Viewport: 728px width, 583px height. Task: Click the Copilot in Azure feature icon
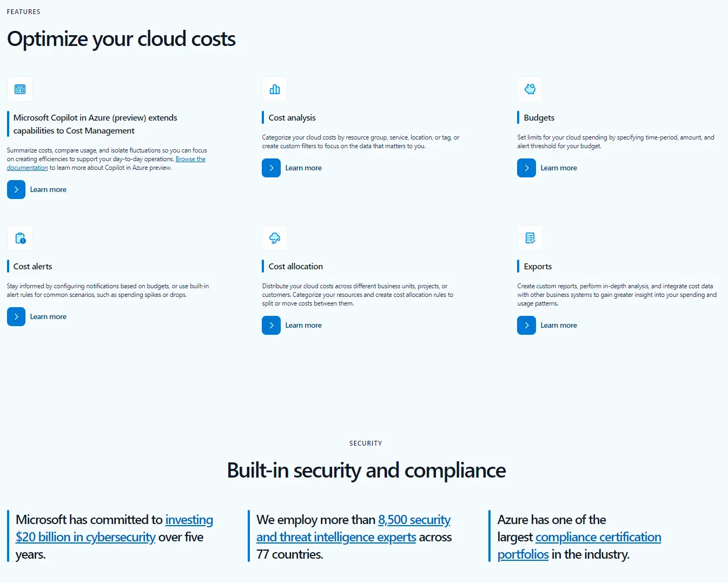20,89
